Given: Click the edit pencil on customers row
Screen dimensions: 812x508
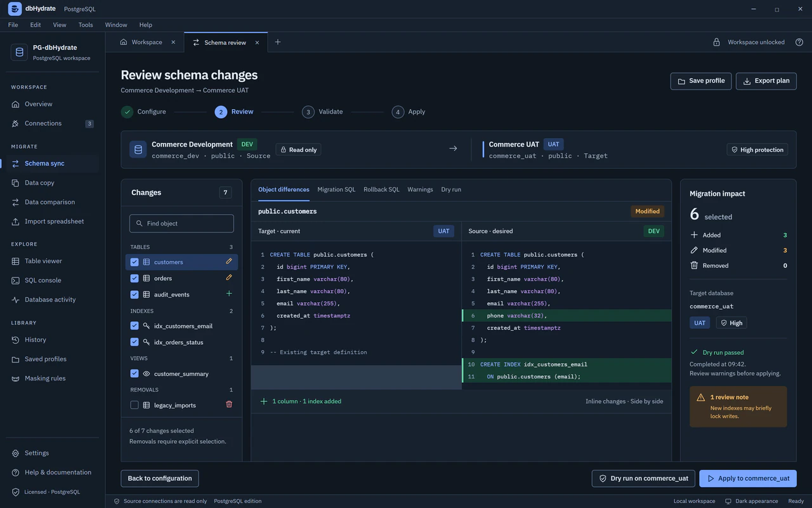Looking at the screenshot, I should (x=229, y=262).
